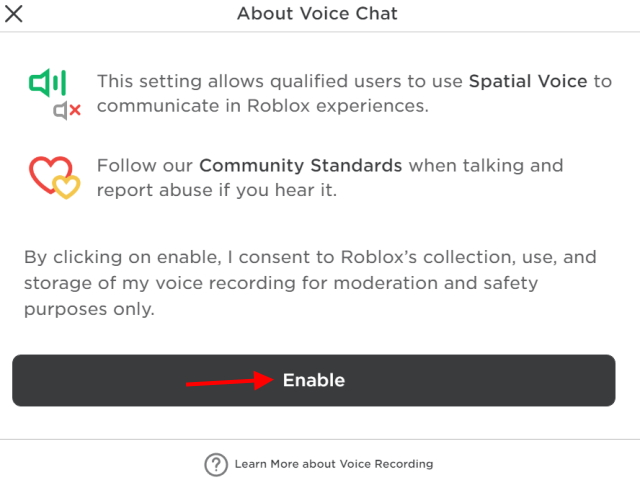640x485 pixels.
Task: Click the voice recording consent paragraph
Action: (x=310, y=284)
